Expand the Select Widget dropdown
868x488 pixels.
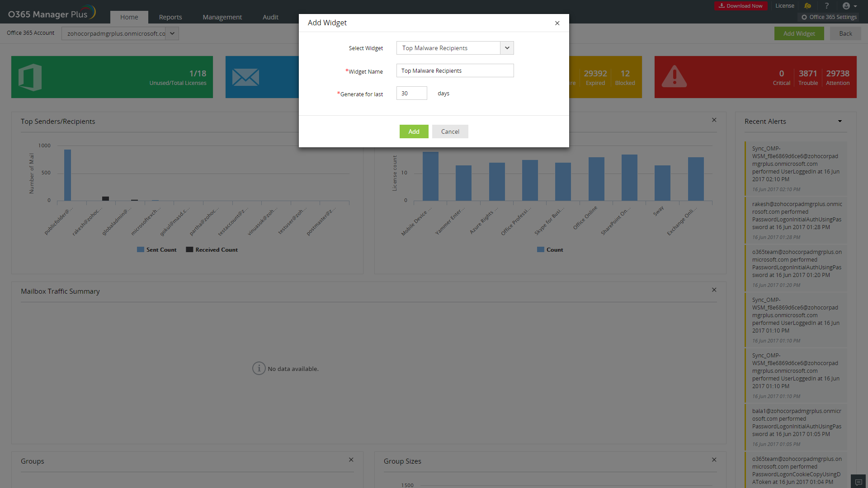507,48
